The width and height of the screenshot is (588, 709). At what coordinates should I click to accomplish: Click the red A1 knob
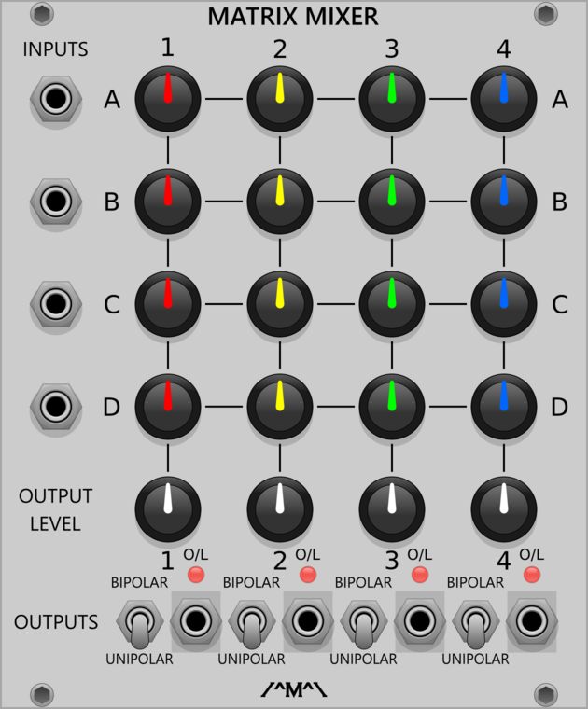[x=168, y=99]
